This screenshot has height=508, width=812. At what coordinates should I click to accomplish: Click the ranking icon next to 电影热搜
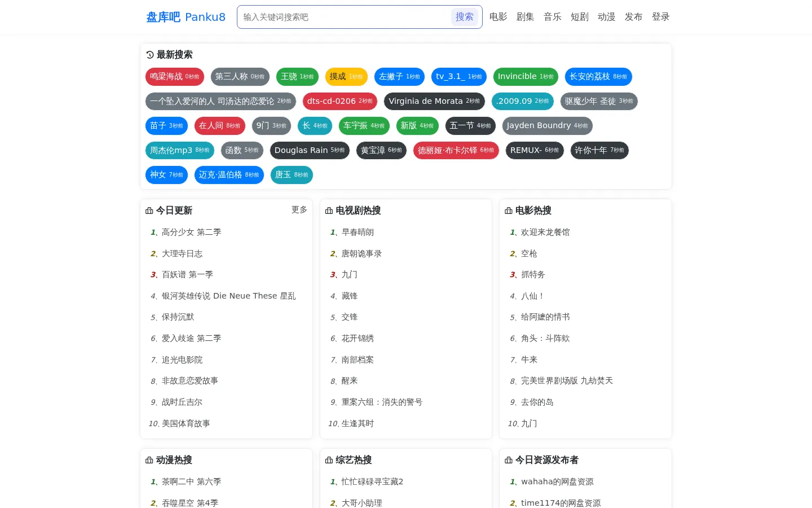(509, 211)
